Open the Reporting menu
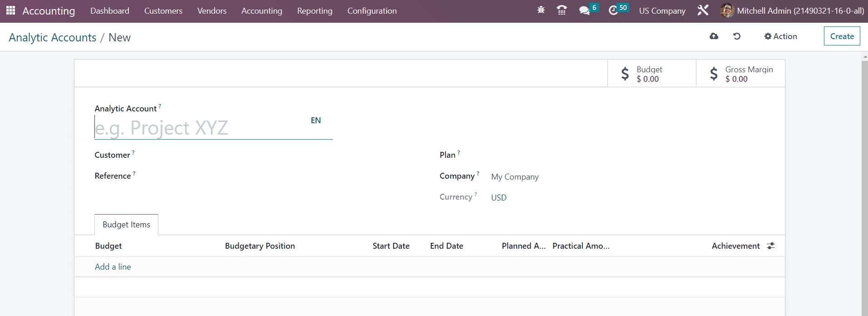Screen dimensions: 868x316 pyautogui.click(x=315, y=11)
